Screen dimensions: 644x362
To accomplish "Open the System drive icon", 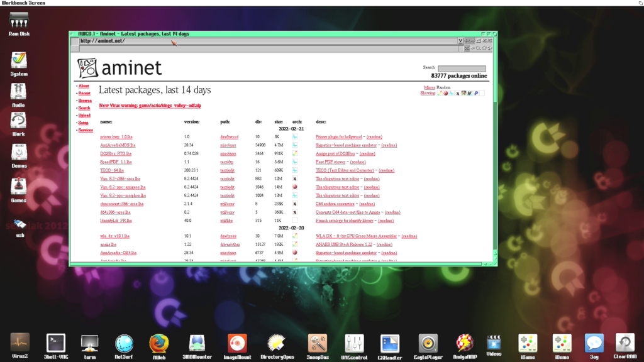I will pyautogui.click(x=19, y=65).
